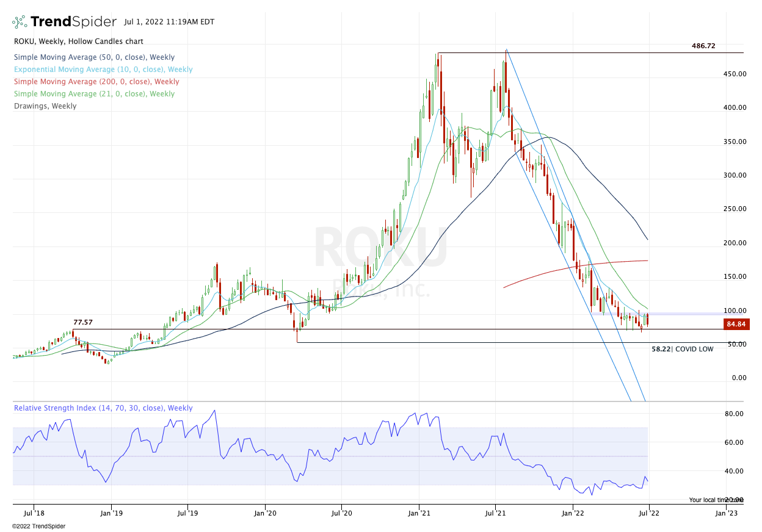This screenshot has width=762, height=532.
Task: Select the 'Simple Moving Average (50, 0, close)' legend
Action: [93, 57]
